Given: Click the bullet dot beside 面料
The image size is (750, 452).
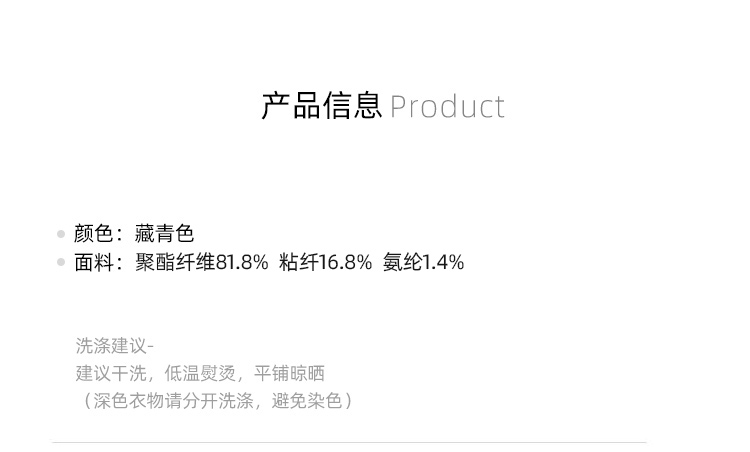Looking at the screenshot, I should (61, 263).
